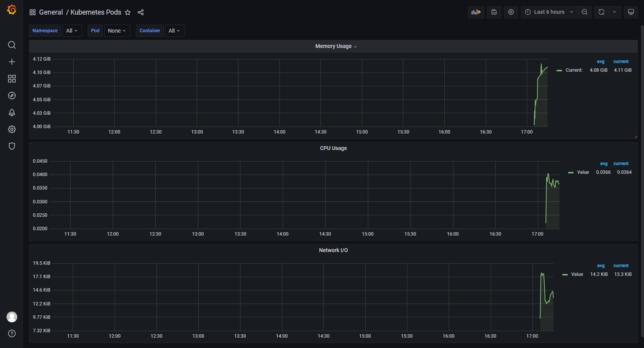Click the Memory Usage panel resize handle
The width and height of the screenshot is (644, 348).
tap(636, 137)
